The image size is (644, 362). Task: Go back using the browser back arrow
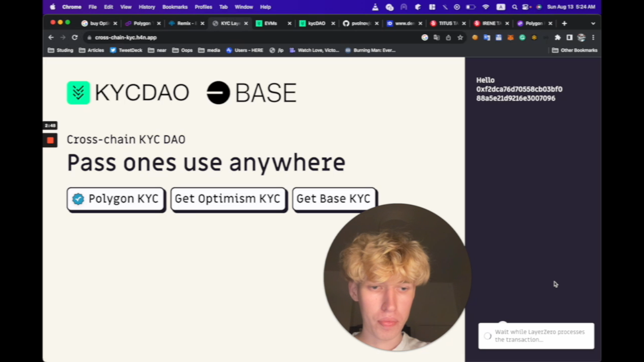coord(51,37)
